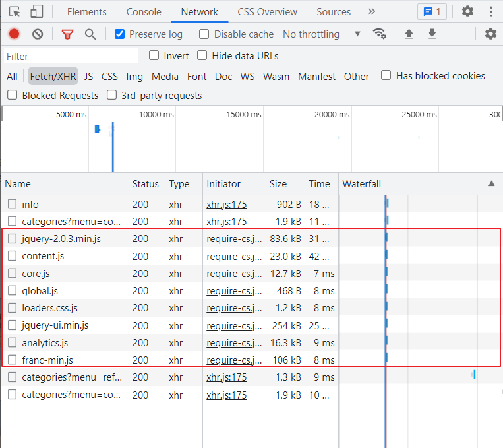Open the network search magnifier icon
This screenshot has height=448, width=503.
point(90,34)
